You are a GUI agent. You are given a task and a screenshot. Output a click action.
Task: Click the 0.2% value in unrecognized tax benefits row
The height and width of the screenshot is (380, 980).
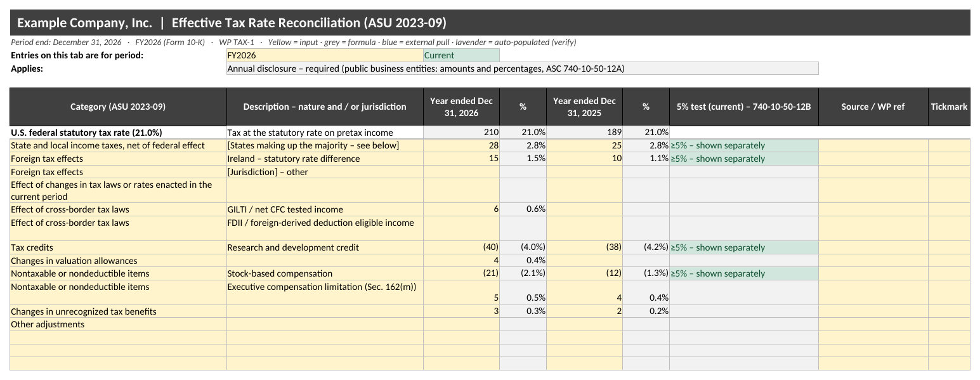pyautogui.click(x=646, y=311)
